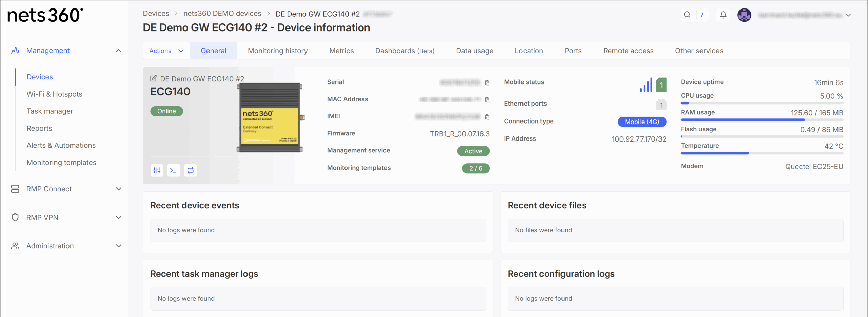Click the user avatar
This screenshot has height=317, width=868.
[744, 15]
